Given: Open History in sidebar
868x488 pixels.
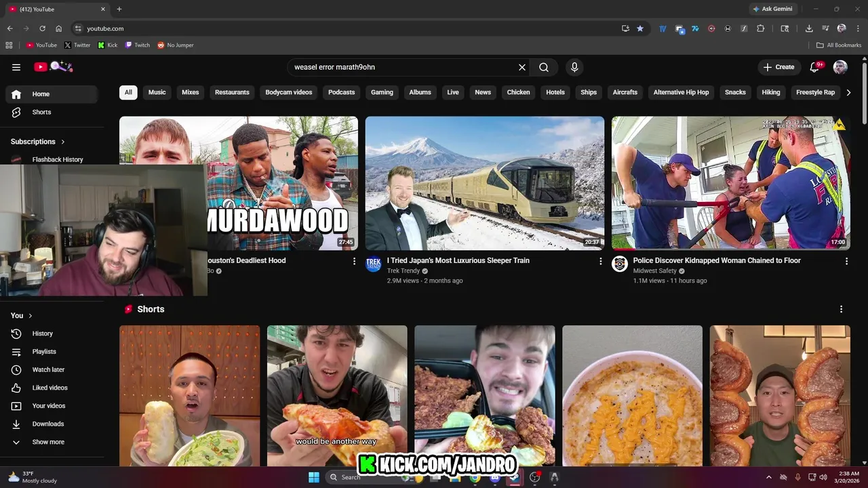Looking at the screenshot, I should click(x=52, y=333).
